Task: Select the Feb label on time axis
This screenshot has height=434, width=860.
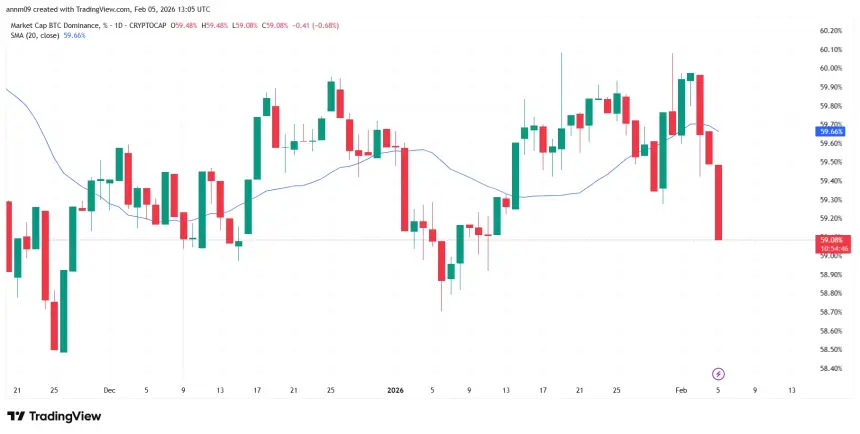Action: (680, 390)
